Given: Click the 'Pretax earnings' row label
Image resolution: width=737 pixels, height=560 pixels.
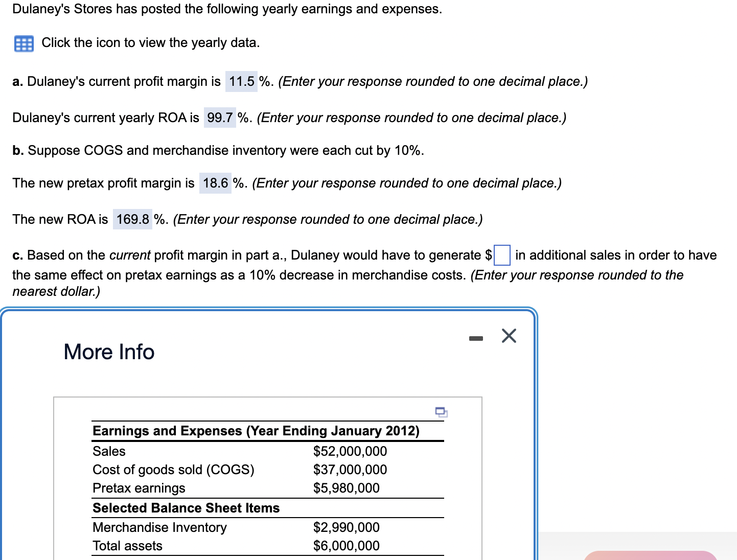Looking at the screenshot, I should (x=139, y=488).
